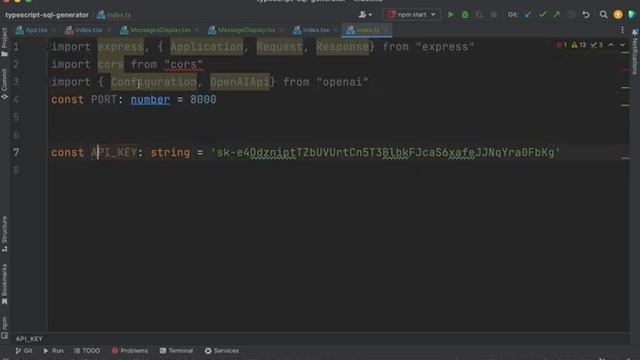Open the Run tool window
Image resolution: width=640 pixels, height=360 pixels.
pos(53,351)
